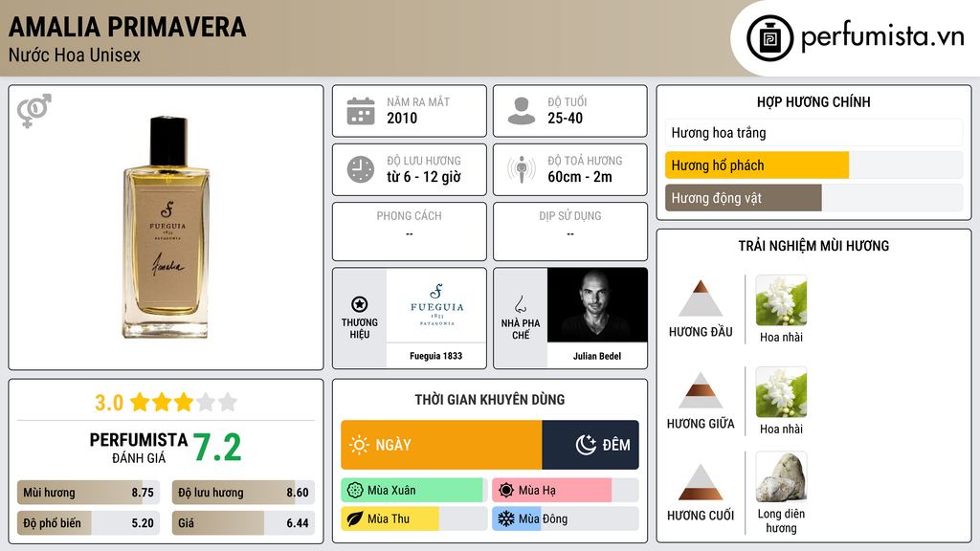Click the sun icon beside Mùa Hạ

[x=506, y=491]
